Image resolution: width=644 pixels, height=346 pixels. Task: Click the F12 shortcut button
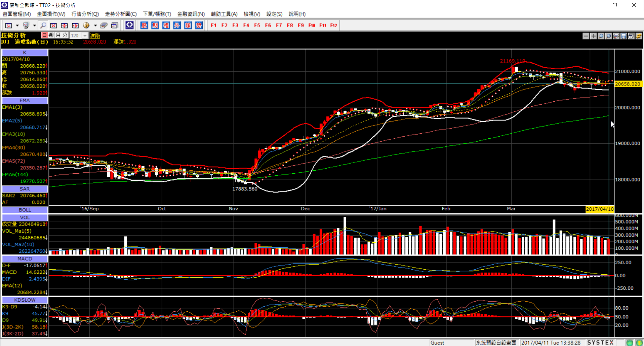tap(333, 26)
